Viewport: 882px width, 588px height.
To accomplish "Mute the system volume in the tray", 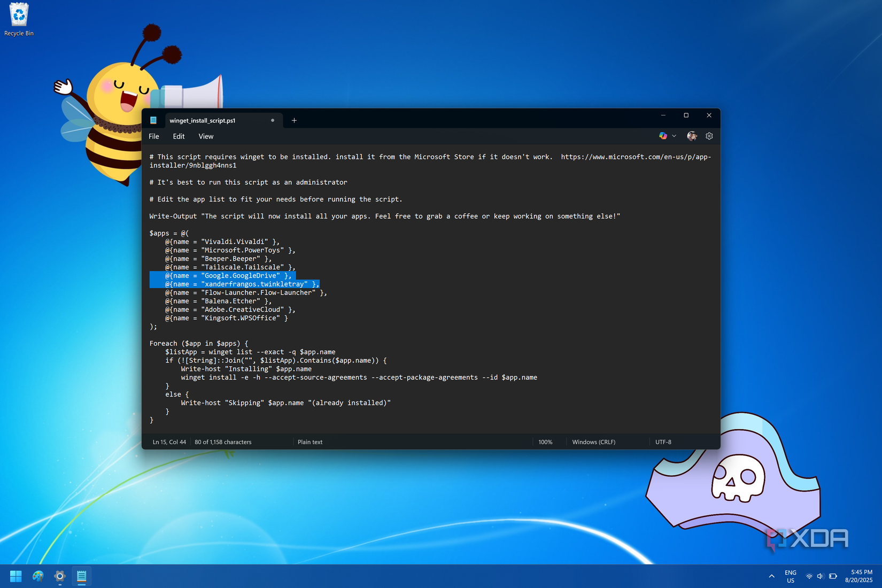I will (820, 576).
